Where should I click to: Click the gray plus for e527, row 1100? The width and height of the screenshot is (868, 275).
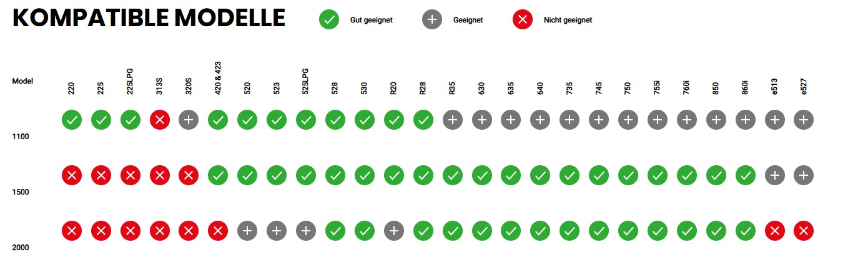coord(804,120)
